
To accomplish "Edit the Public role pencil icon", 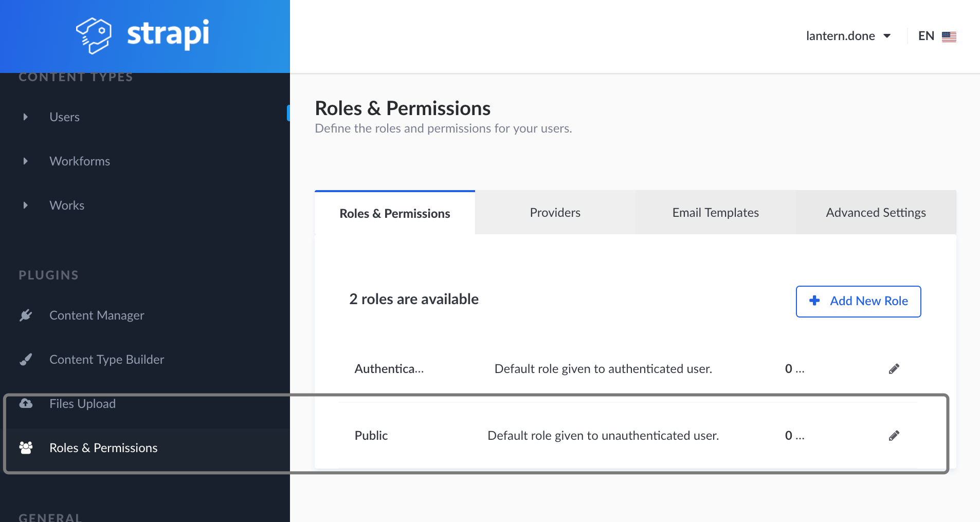I will pyautogui.click(x=894, y=436).
